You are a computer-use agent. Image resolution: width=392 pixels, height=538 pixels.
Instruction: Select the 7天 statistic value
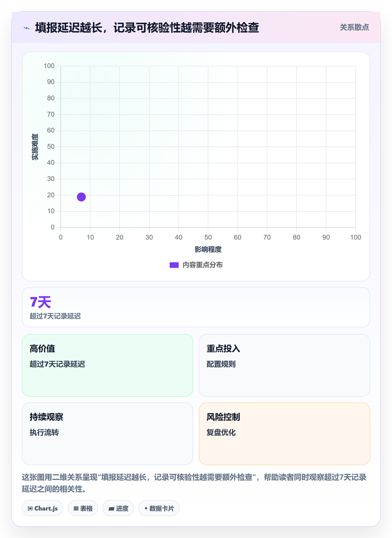pyautogui.click(x=41, y=302)
